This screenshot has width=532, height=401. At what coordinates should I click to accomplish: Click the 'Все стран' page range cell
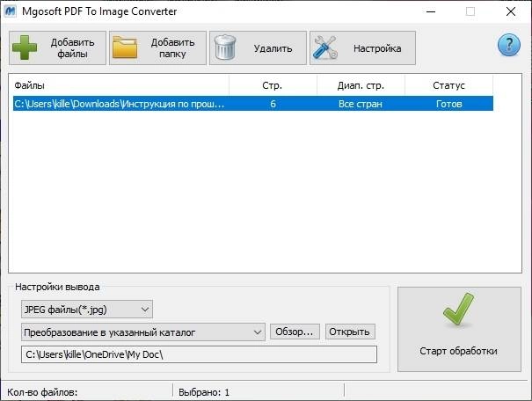pyautogui.click(x=361, y=104)
